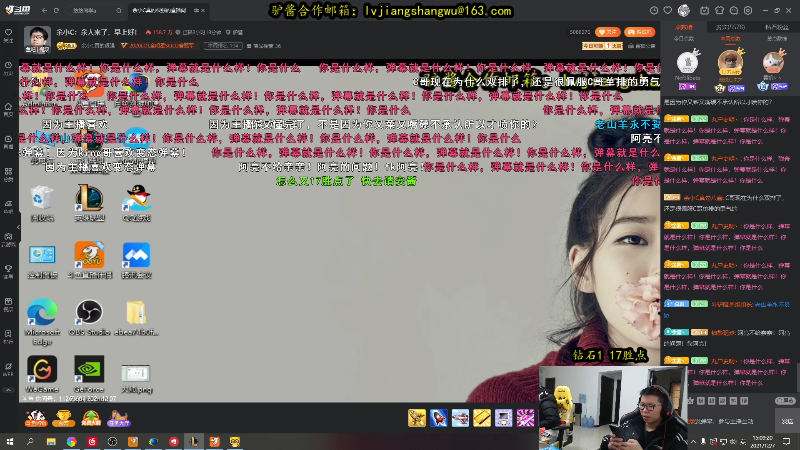Collapse the left sidebar with the arrow
The image size is (800, 450).
click(18, 227)
